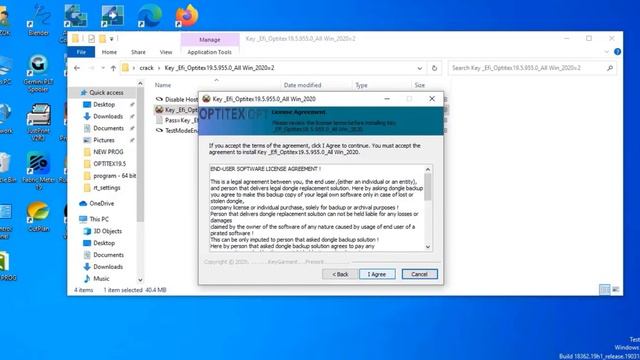Launch Microsoft Edge from the desktop
The height and width of the screenshot is (360, 640).
(x=150, y=16)
